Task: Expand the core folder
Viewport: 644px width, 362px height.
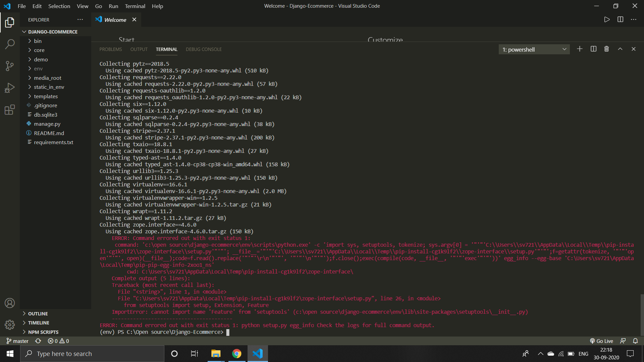Action: click(x=39, y=50)
